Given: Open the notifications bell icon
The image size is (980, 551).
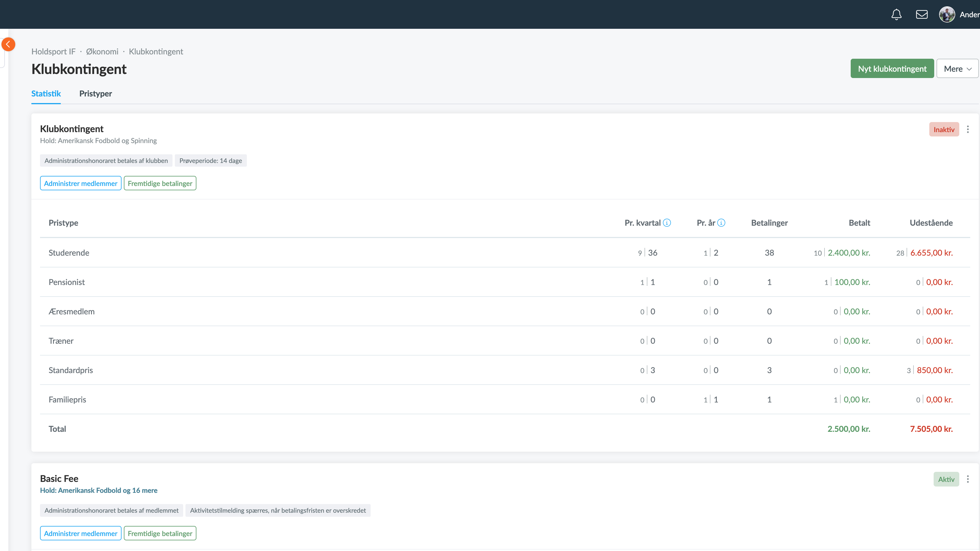Looking at the screenshot, I should click(x=896, y=14).
